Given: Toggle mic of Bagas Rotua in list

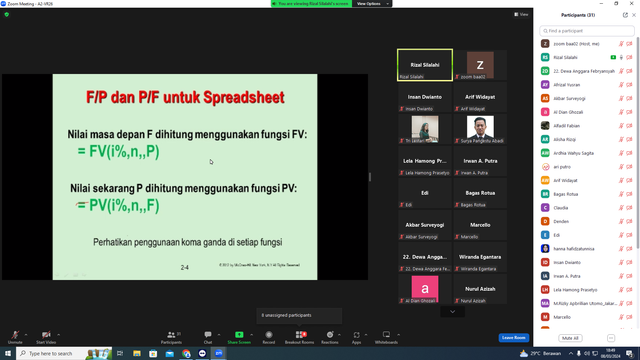Looking at the screenshot, I should (621, 194).
